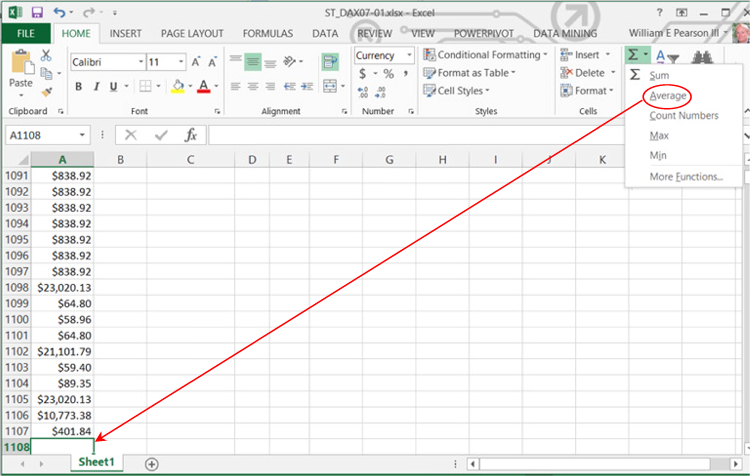The height and width of the screenshot is (476, 750).
Task: Open More Functions from AutoSum menu
Action: 686,177
